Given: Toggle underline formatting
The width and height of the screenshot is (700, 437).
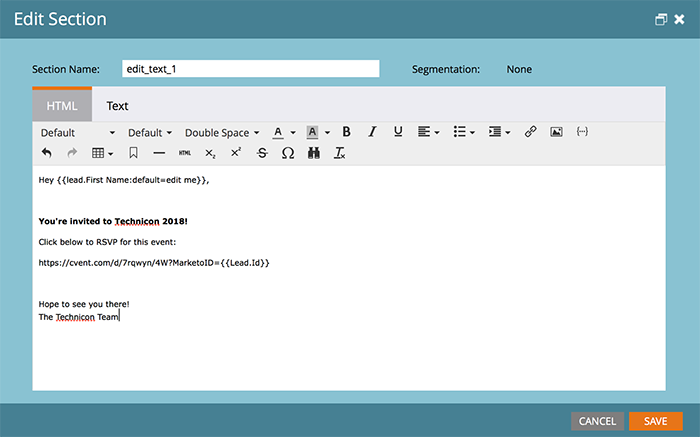Looking at the screenshot, I should point(398,132).
